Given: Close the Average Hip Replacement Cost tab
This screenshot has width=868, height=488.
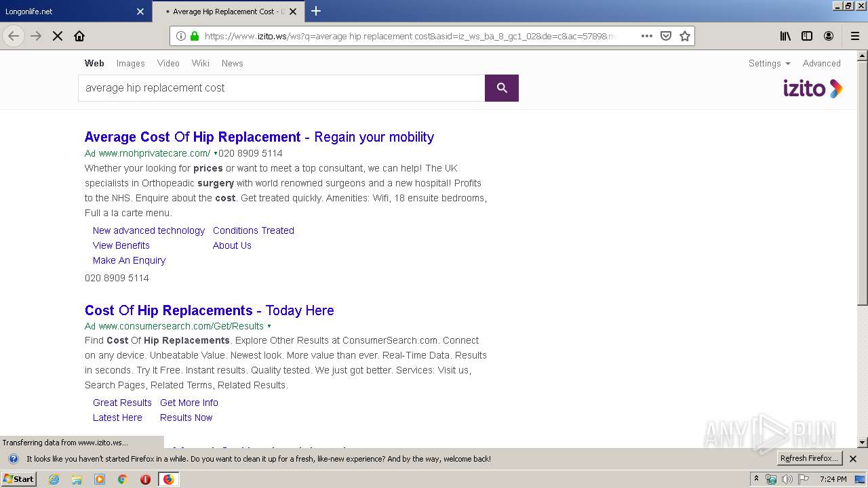Looking at the screenshot, I should pyautogui.click(x=293, y=12).
